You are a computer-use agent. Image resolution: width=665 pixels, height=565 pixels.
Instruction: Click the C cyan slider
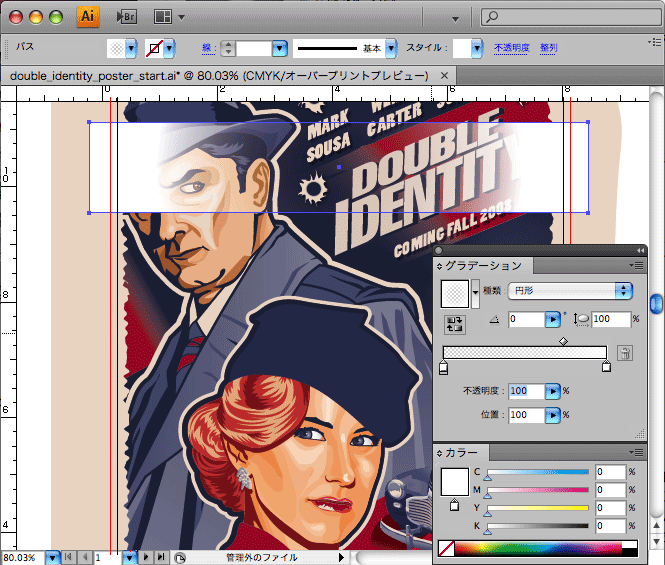pyautogui.click(x=538, y=472)
